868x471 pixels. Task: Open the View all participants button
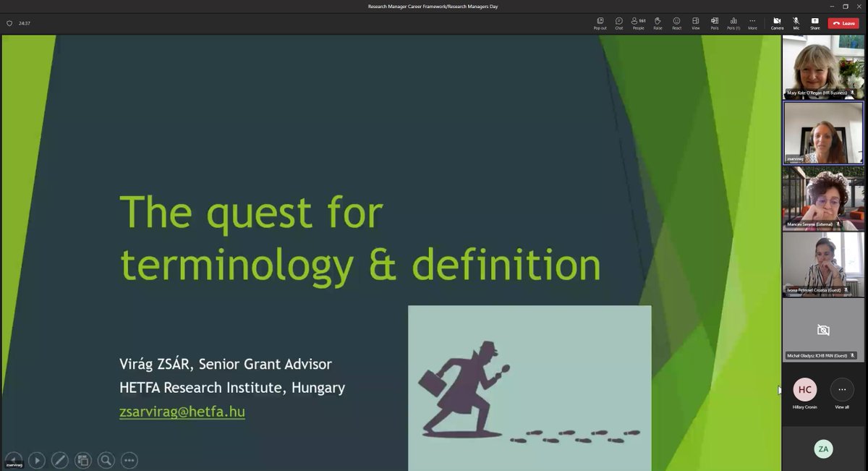point(842,389)
